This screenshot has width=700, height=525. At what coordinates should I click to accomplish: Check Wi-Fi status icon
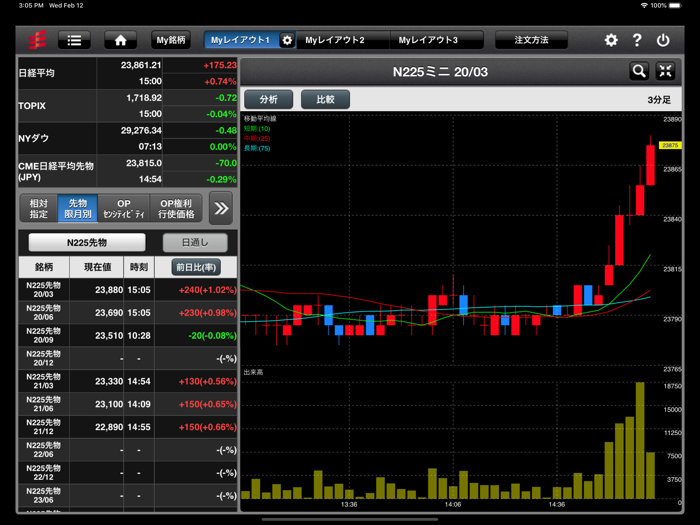coord(644,5)
